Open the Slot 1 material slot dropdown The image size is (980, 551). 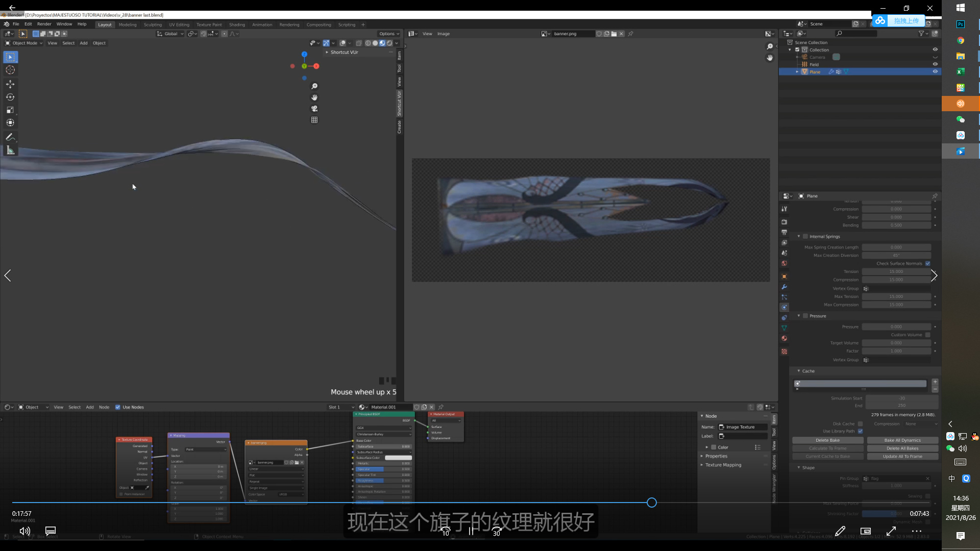(x=341, y=407)
